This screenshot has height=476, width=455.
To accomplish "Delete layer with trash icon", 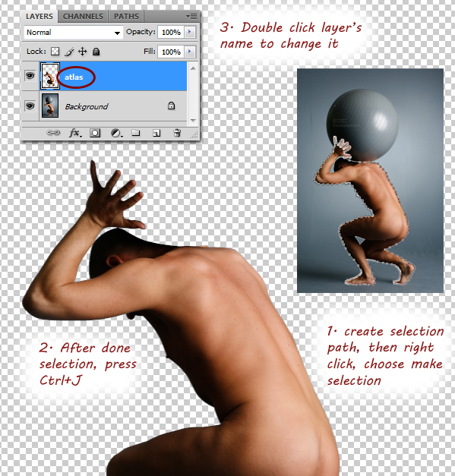I will (177, 133).
